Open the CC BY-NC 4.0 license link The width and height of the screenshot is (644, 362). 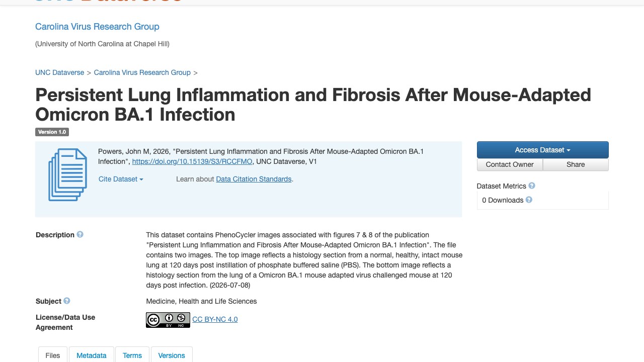[x=215, y=319]
